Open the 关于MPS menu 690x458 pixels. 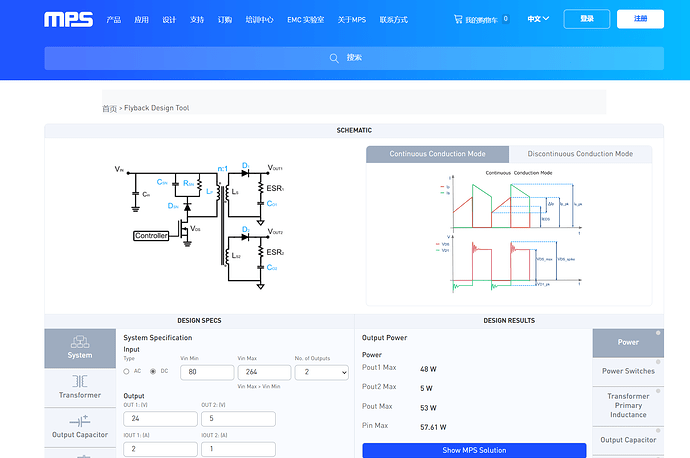[x=352, y=20]
